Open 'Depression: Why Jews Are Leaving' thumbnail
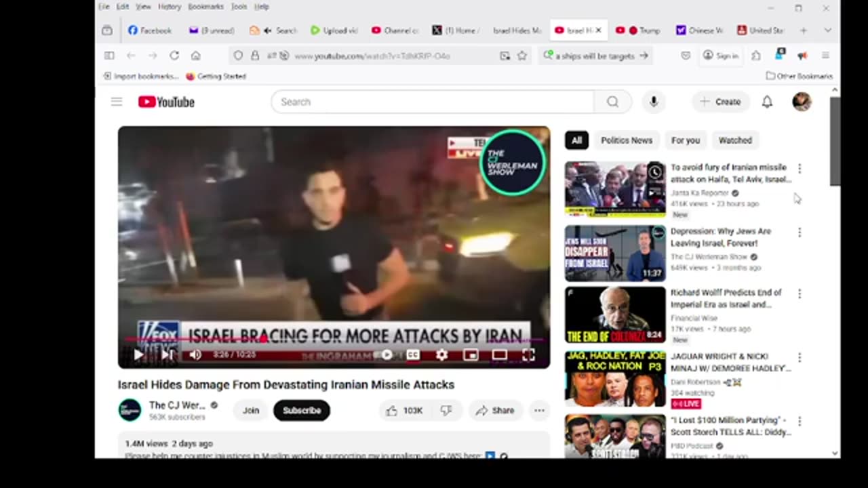This screenshot has width=868, height=488. pyautogui.click(x=615, y=253)
